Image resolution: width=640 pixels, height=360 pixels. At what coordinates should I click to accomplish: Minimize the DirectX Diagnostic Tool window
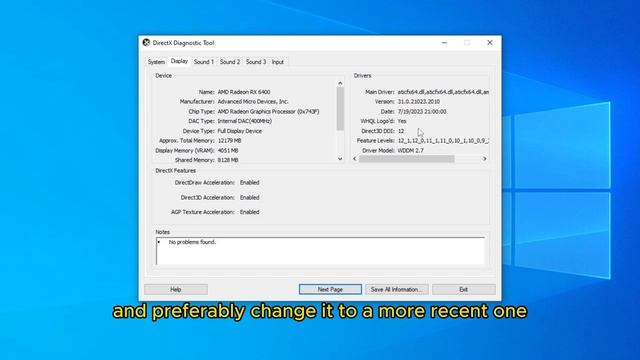pyautogui.click(x=444, y=42)
